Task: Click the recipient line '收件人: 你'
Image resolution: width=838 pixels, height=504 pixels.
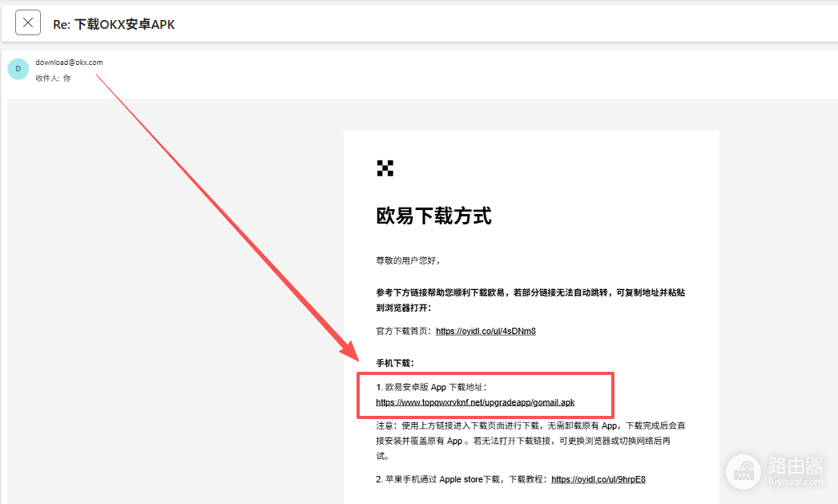Action: (x=53, y=78)
